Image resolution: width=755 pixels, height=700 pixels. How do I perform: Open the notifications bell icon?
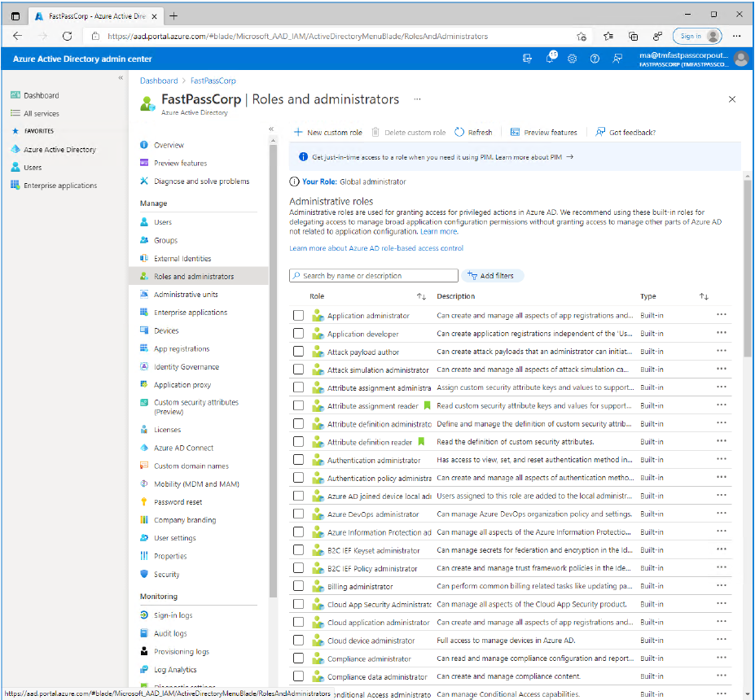point(551,59)
